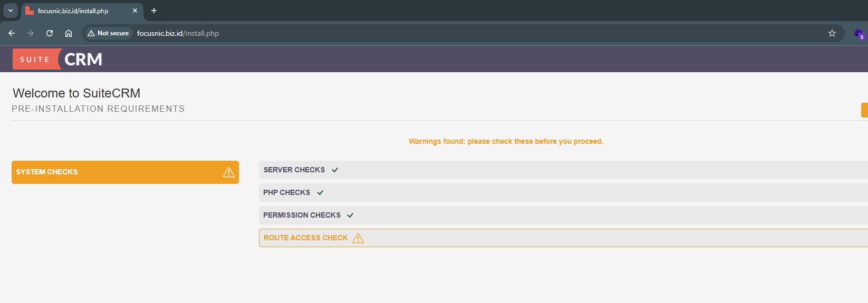Open the tab search dropdown arrow
The height and width of the screenshot is (303, 868).
(x=11, y=11)
